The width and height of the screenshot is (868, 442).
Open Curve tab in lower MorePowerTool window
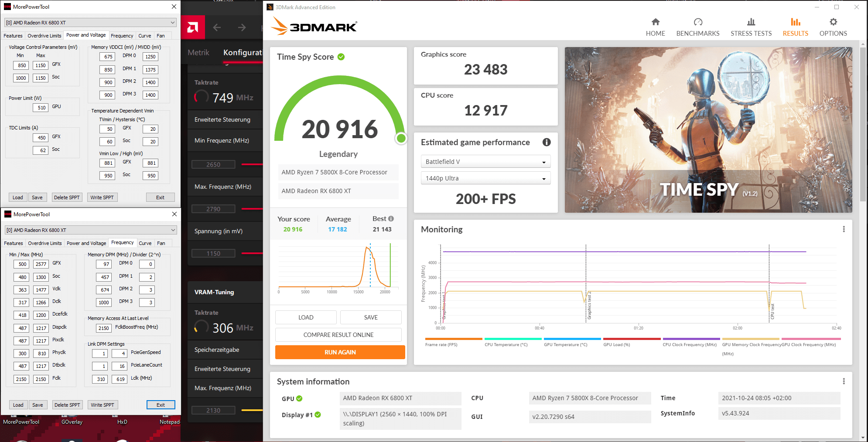coord(145,243)
